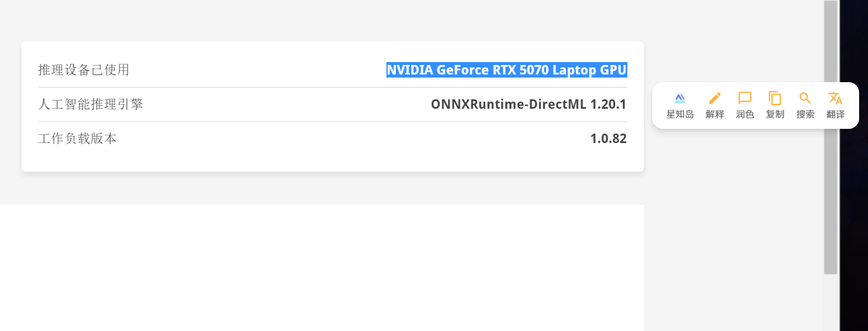Click the scrollbar track below the thumb

click(831, 301)
